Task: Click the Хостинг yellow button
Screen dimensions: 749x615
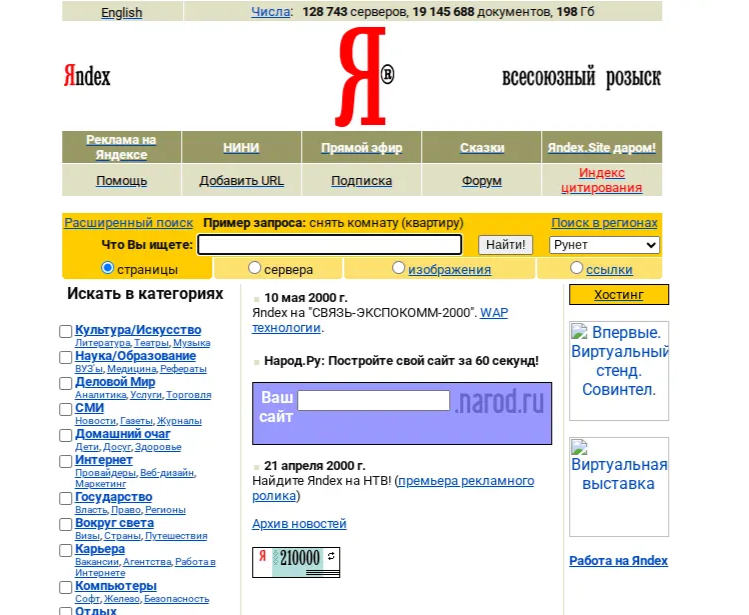Action: [x=619, y=294]
